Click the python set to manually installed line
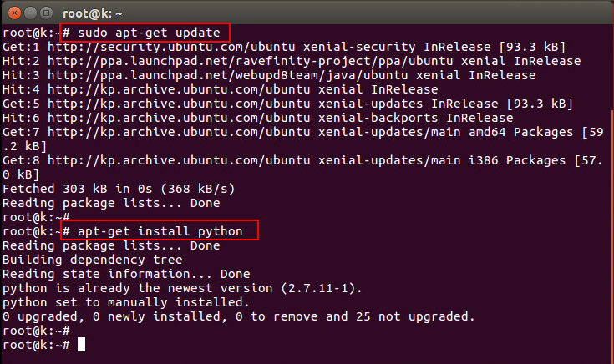This screenshot has width=614, height=364. click(x=125, y=302)
